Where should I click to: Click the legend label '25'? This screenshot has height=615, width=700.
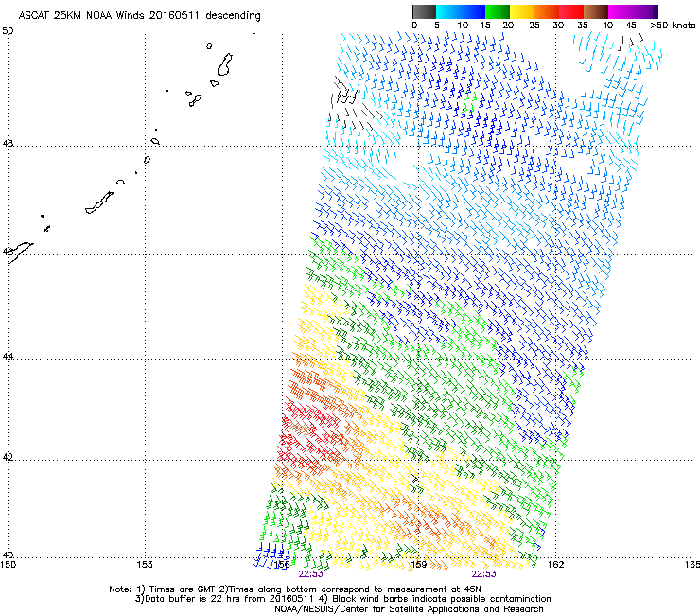click(x=534, y=26)
